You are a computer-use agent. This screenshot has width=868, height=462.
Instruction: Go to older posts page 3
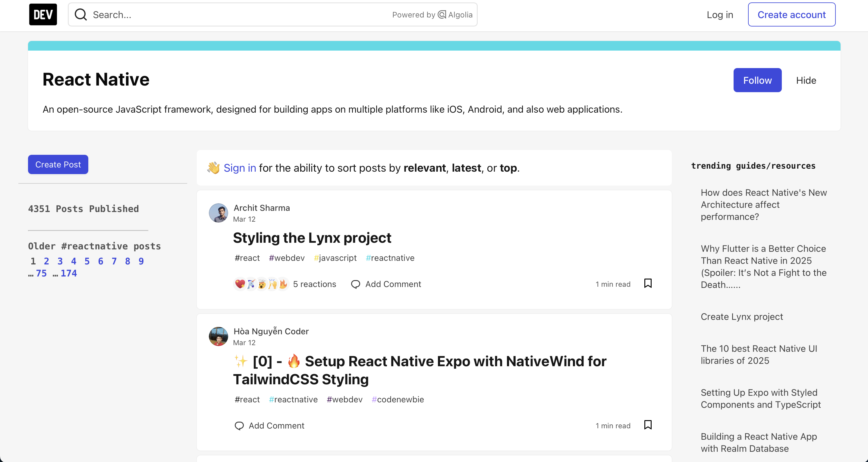60,261
